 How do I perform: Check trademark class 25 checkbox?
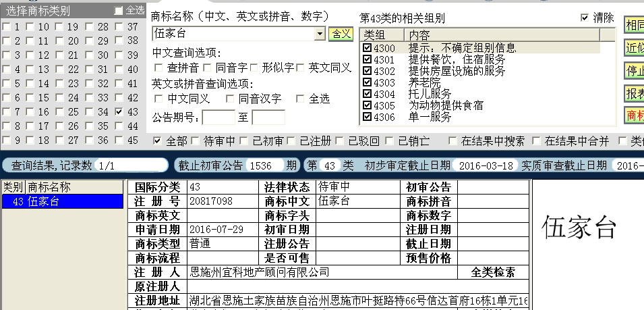pos(59,112)
